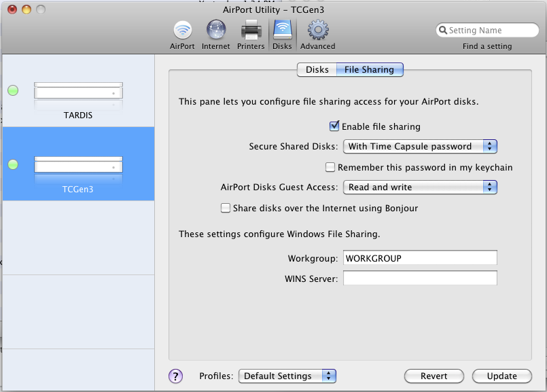Image resolution: width=547 pixels, height=392 pixels.
Task: Click the Update button
Action: [x=502, y=376]
